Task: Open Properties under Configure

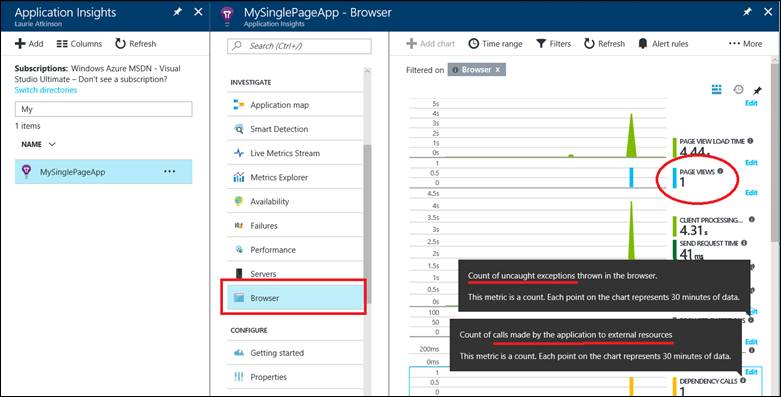Action: pyautogui.click(x=295, y=377)
